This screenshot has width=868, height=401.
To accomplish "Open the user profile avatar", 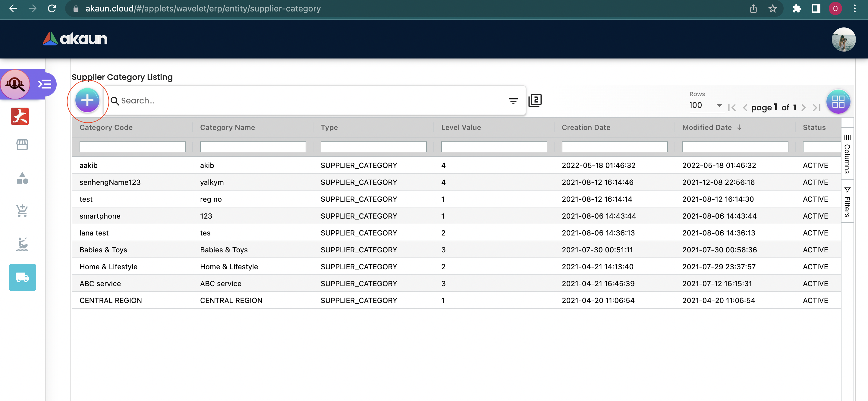I will (843, 39).
